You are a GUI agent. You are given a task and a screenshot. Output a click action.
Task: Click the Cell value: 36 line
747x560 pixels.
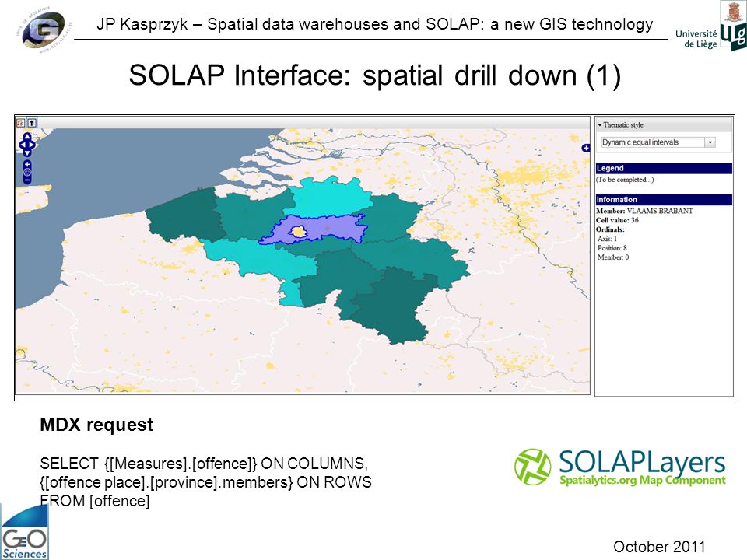tap(617, 220)
